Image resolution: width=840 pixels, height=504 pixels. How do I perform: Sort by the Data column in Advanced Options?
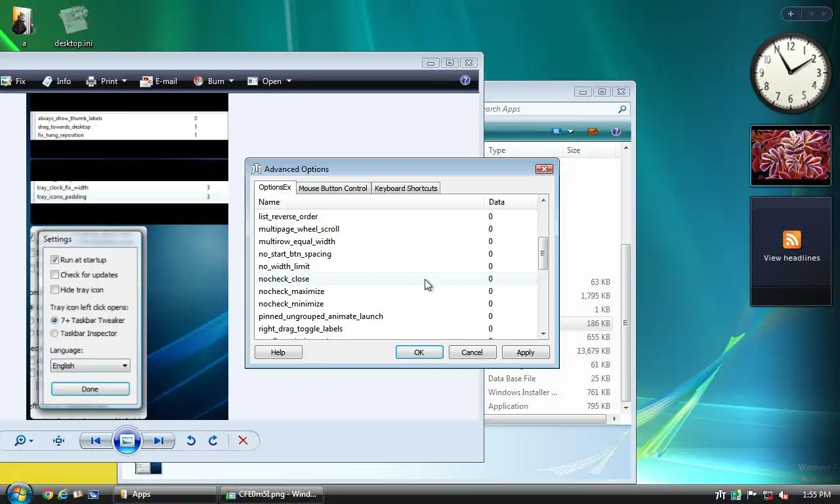(511, 202)
